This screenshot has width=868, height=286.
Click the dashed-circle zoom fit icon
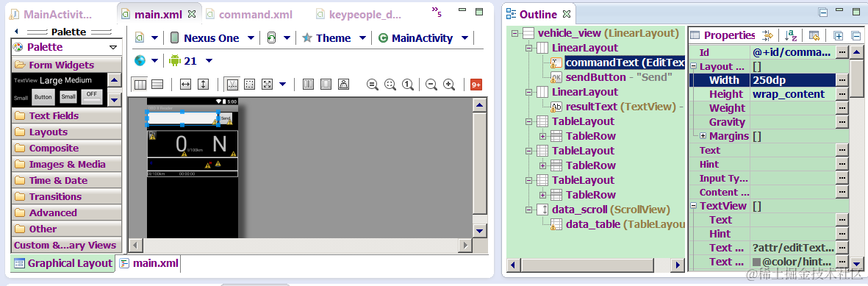[390, 85]
